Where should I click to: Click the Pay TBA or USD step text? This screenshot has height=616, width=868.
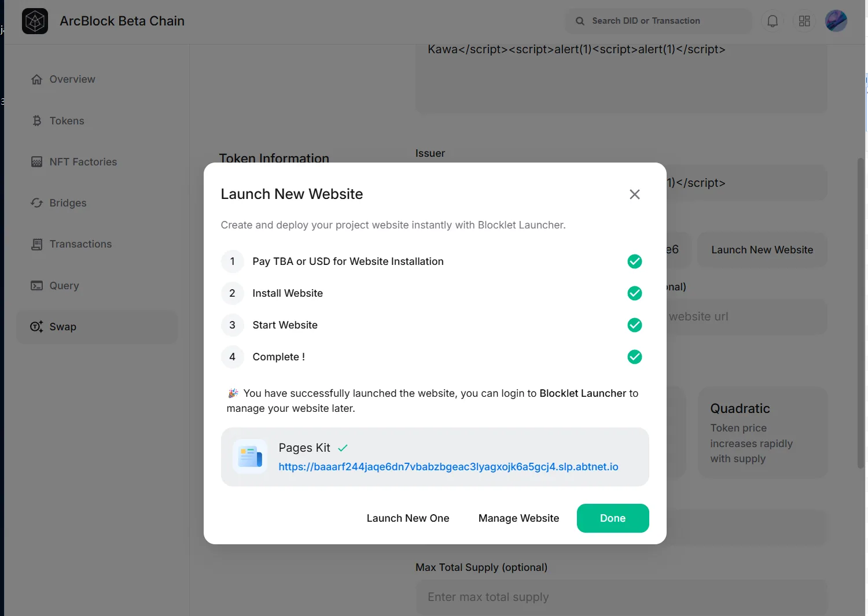click(348, 261)
